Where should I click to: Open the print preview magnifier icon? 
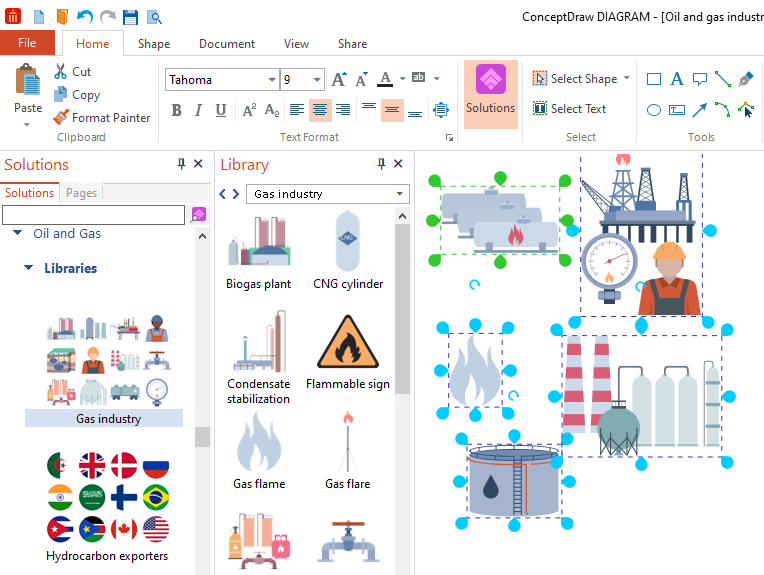tap(154, 18)
